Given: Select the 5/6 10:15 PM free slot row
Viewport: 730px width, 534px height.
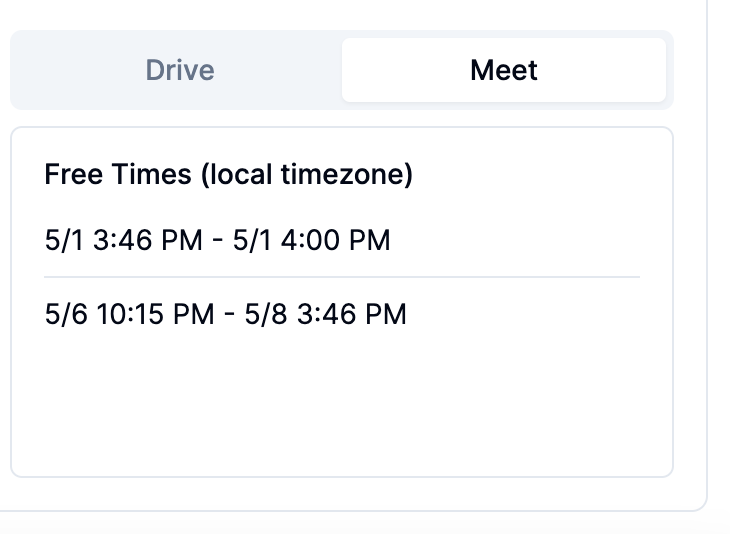Looking at the screenshot, I should 342,314.
